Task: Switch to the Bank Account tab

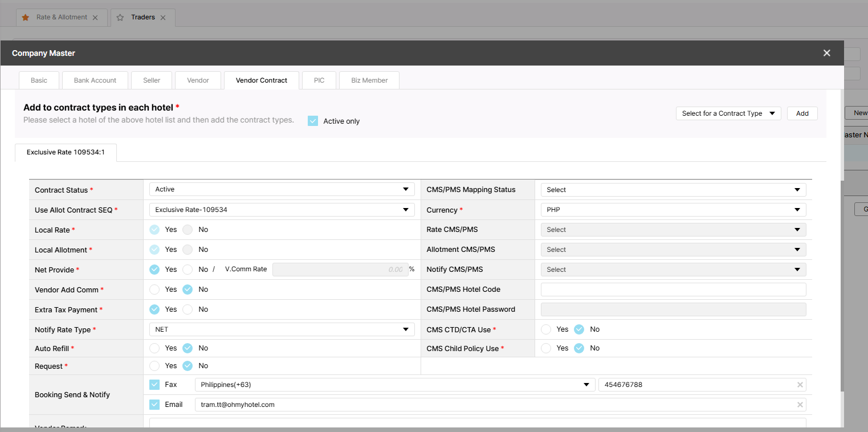Action: (x=95, y=80)
